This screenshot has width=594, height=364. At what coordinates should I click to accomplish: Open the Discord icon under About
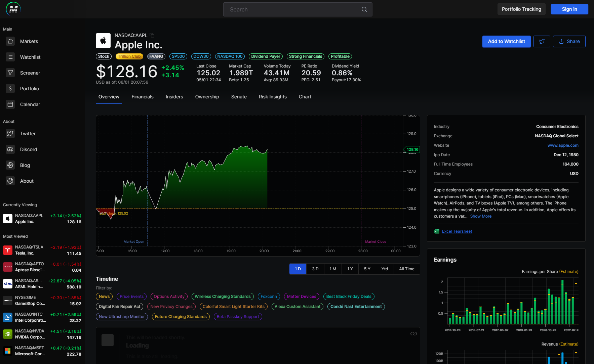tap(10, 149)
